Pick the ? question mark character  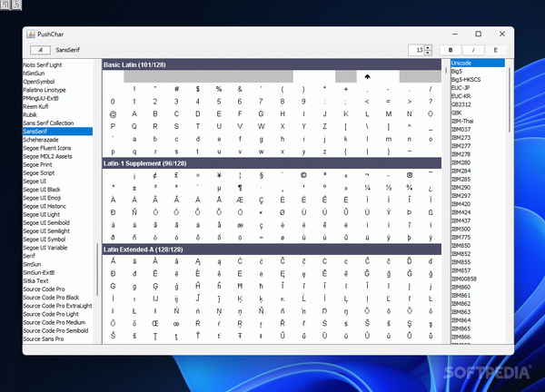[431, 102]
